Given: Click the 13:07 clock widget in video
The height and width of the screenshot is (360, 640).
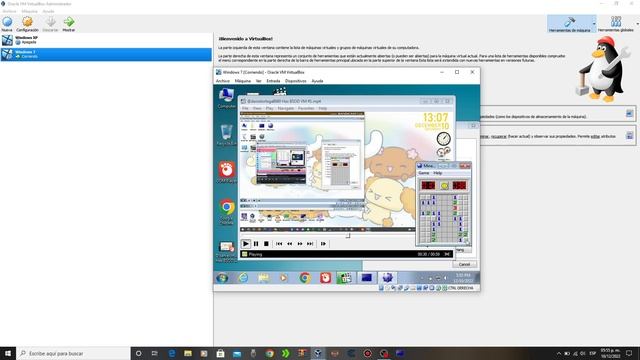Looking at the screenshot, I should click(x=435, y=118).
